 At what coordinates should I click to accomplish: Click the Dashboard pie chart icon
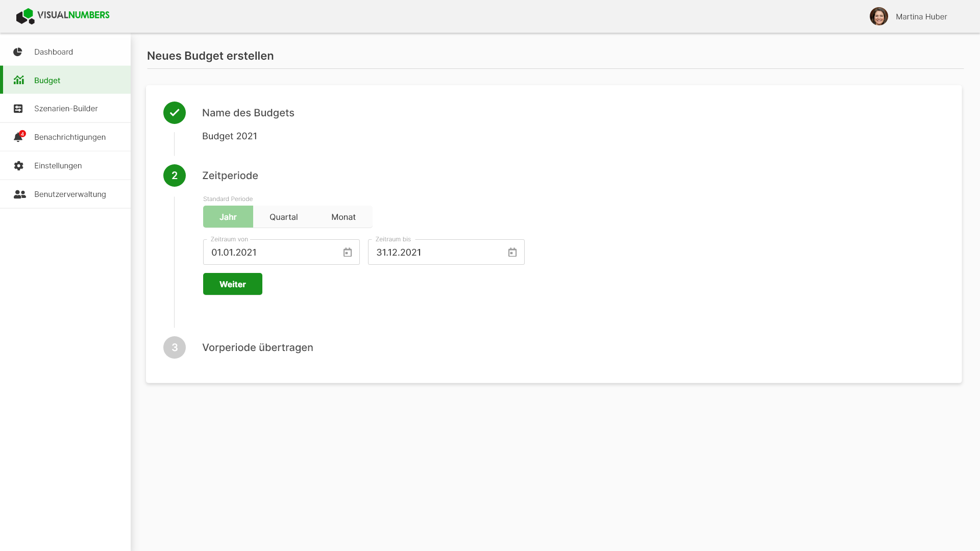pyautogui.click(x=18, y=52)
